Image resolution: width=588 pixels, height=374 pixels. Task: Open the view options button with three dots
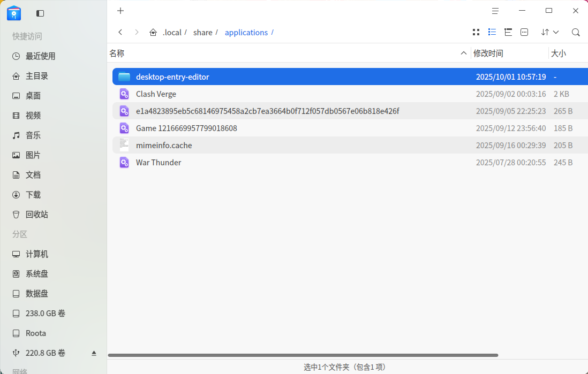click(524, 32)
